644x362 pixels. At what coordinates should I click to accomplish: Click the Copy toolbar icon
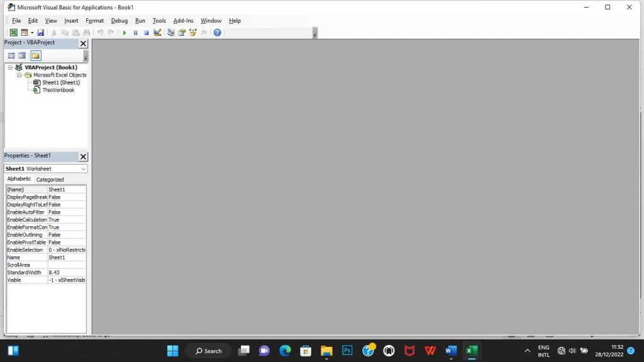(x=65, y=33)
